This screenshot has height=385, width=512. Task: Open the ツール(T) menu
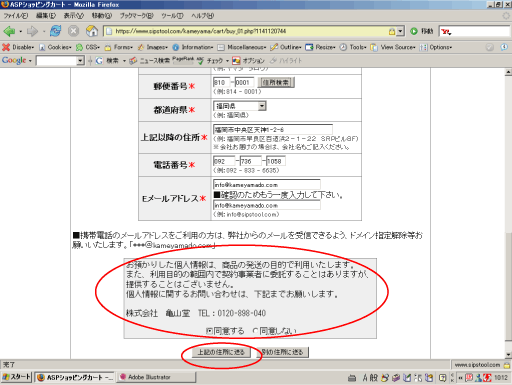click(x=172, y=16)
